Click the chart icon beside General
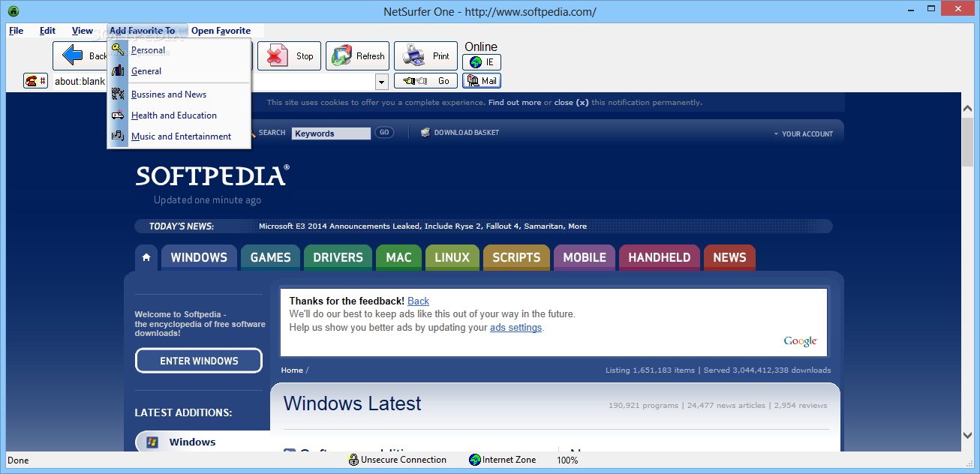The height and width of the screenshot is (474, 980). (118, 71)
